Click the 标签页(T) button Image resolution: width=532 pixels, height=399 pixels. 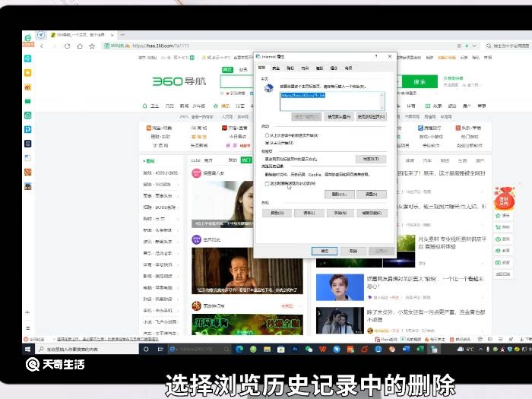coord(371,159)
